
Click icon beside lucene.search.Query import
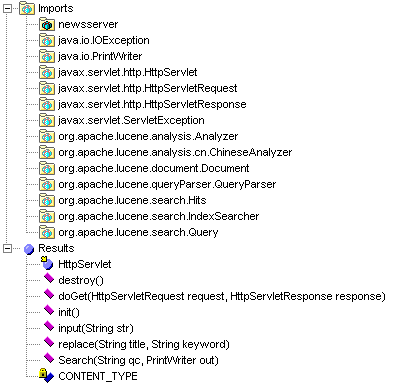pyautogui.click(x=47, y=232)
